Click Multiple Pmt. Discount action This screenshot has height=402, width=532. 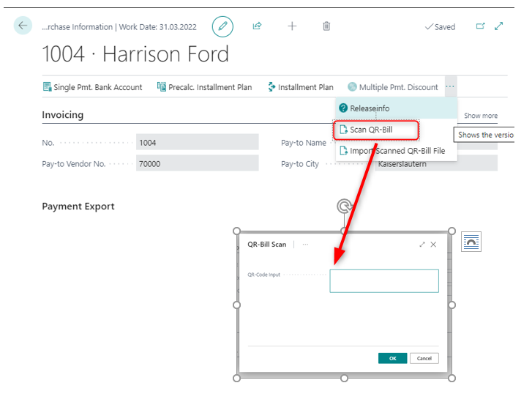point(392,87)
